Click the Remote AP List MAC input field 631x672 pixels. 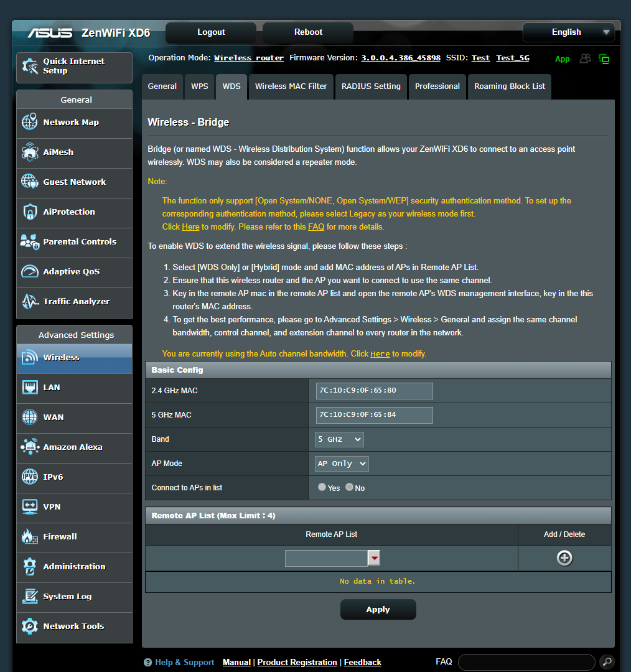tap(326, 558)
